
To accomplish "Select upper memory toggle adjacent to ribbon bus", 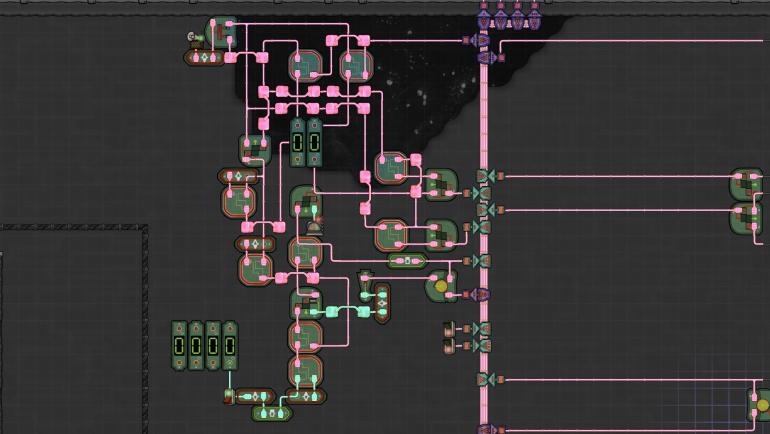I will click(x=441, y=186).
